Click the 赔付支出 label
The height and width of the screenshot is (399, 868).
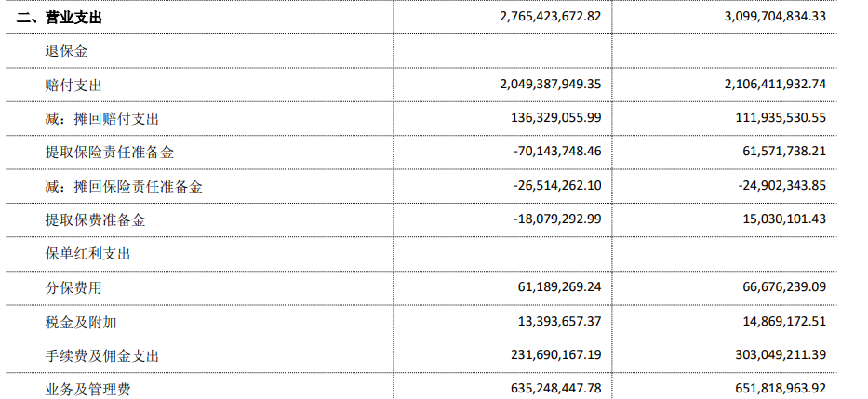[x=73, y=86]
